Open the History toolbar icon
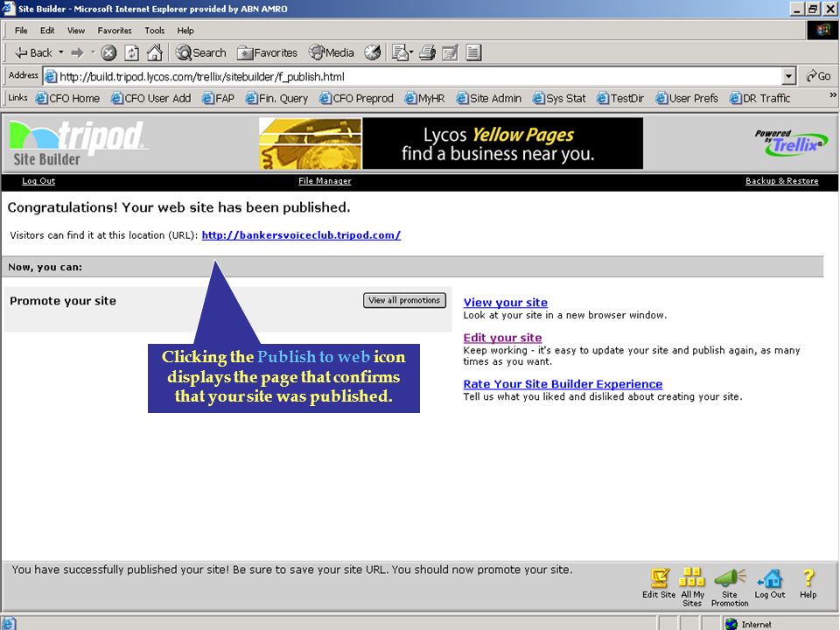This screenshot has height=630, width=840. 373,52
